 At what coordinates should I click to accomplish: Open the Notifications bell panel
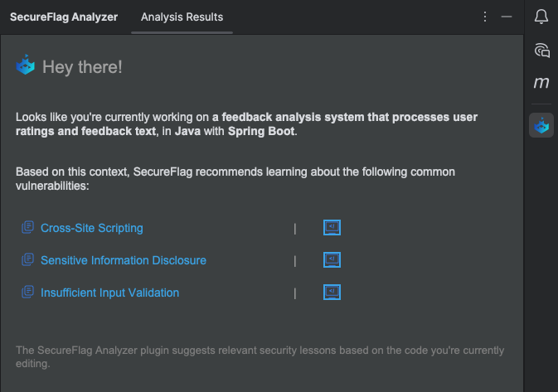(541, 17)
